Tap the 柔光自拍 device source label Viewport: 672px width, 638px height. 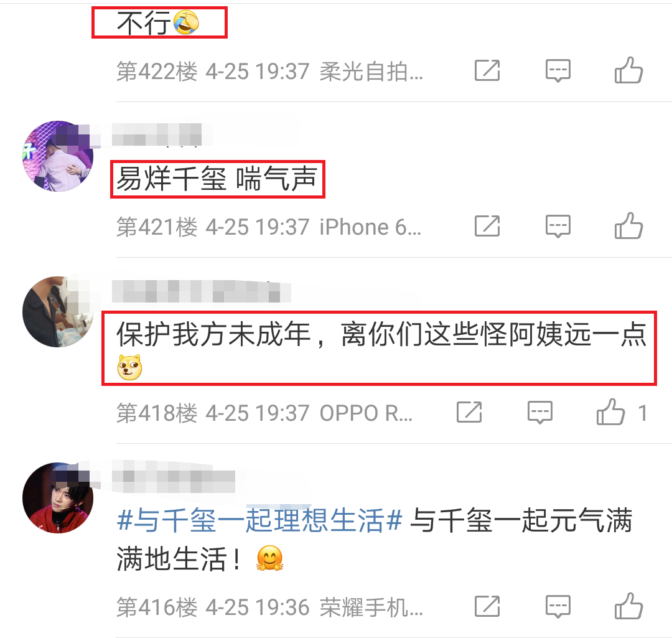pyautogui.click(x=371, y=71)
